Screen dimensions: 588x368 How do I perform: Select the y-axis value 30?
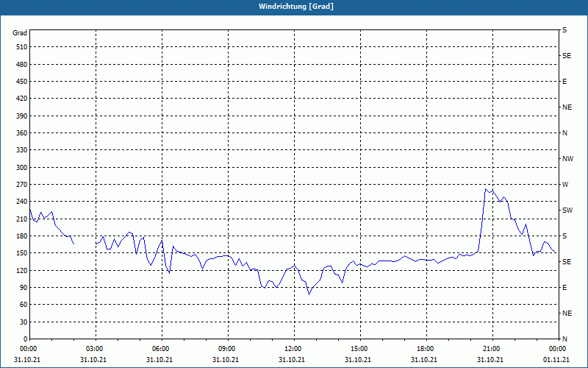[24, 322]
